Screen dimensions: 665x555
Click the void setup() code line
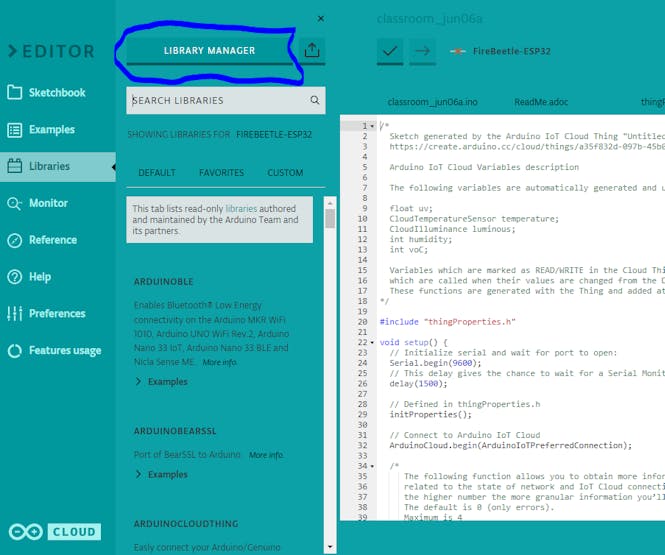click(414, 343)
